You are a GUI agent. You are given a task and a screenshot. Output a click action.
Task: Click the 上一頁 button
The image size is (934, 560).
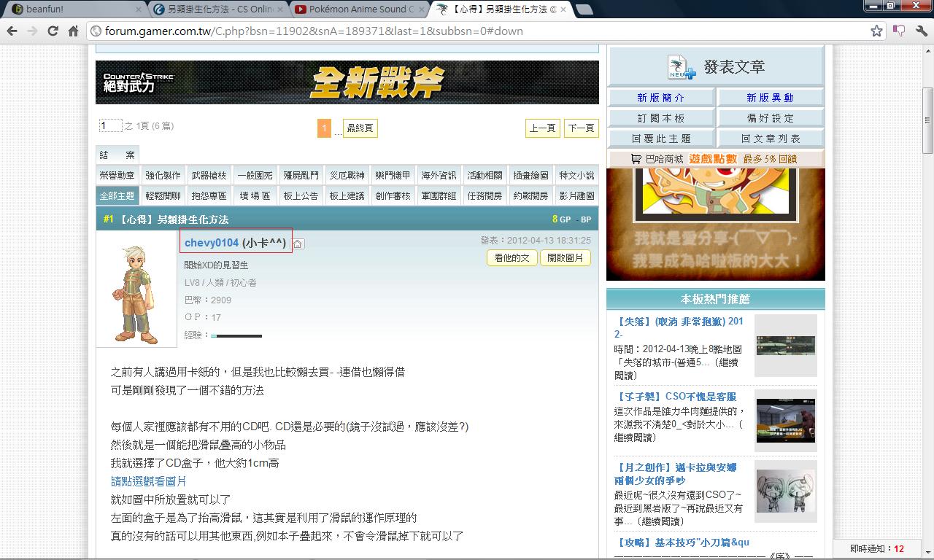(x=542, y=128)
